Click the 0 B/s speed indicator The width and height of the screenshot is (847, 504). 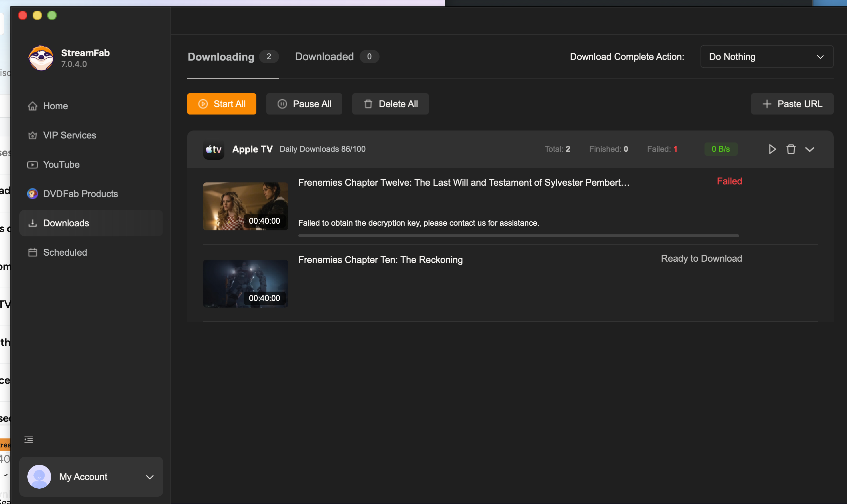721,149
